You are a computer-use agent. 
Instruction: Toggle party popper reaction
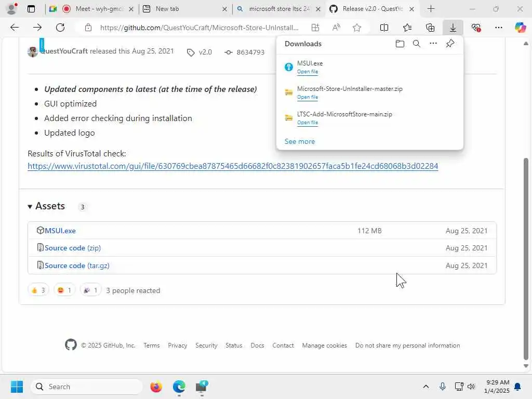click(x=90, y=290)
